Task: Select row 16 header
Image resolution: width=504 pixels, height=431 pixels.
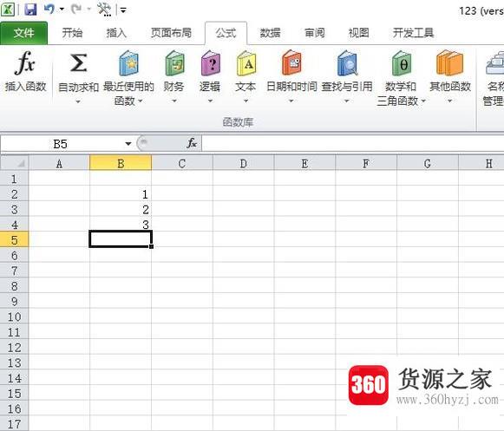Action: (x=14, y=408)
